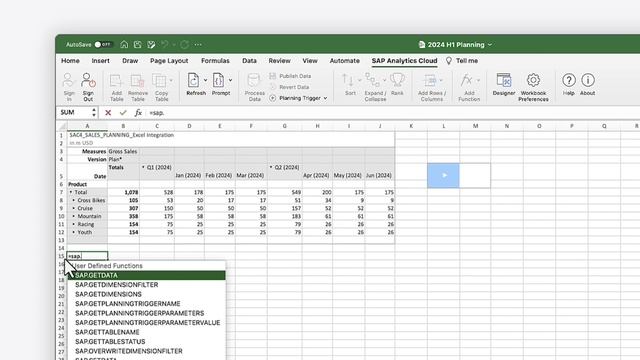
Task: Click the Name Box stepper arrows
Action: [x=94, y=112]
